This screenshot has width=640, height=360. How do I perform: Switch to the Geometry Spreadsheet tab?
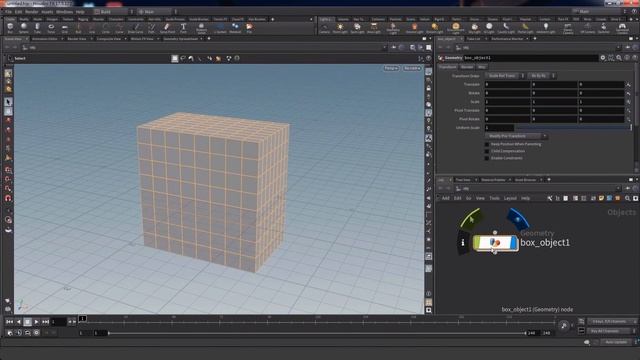click(180, 39)
